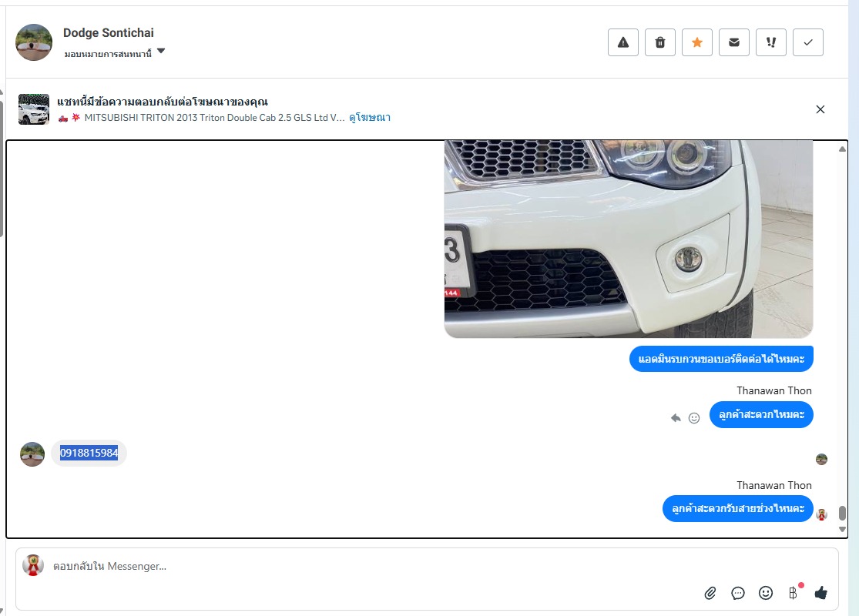The width and height of the screenshot is (859, 616).
Task: Click the chat scrollbar up arrow
Action: tap(843, 149)
